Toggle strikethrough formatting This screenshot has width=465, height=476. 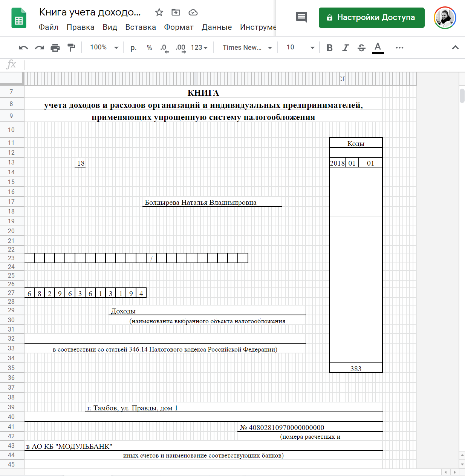click(x=361, y=48)
